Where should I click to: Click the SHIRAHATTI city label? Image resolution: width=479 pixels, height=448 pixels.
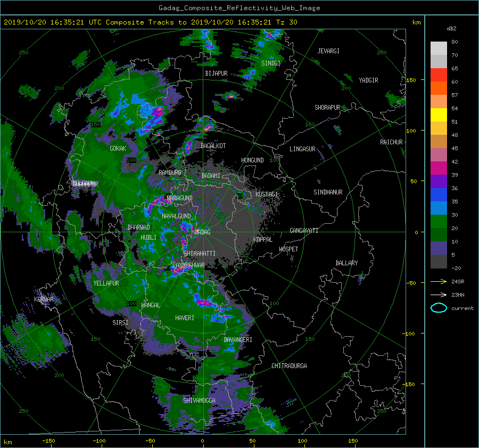[200, 254]
